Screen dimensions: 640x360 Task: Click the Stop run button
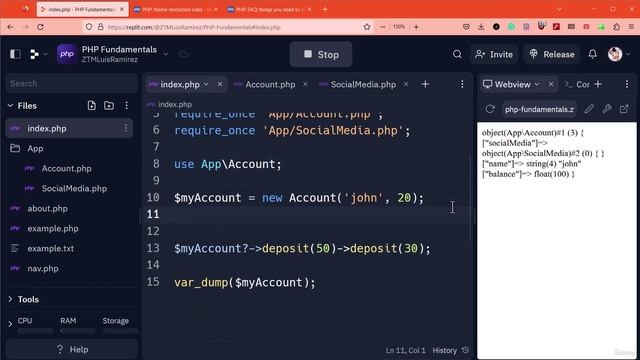[321, 54]
